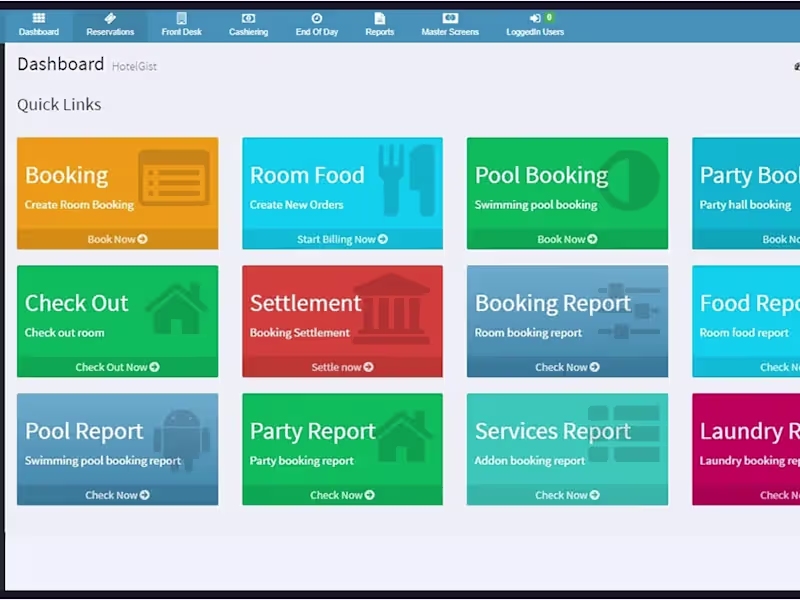This screenshot has height=600, width=800.
Task: Click the LoggedIn Users sign-in icon
Action: point(535,19)
